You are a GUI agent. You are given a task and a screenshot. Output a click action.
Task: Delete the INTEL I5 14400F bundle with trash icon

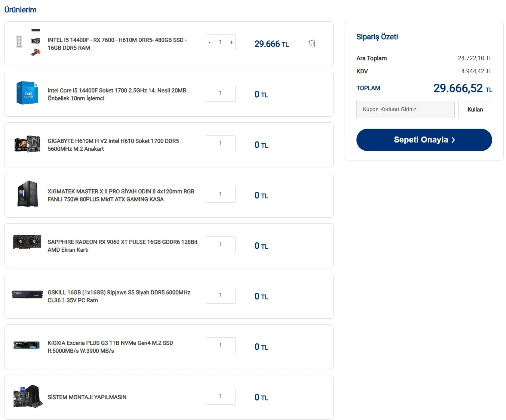point(312,43)
